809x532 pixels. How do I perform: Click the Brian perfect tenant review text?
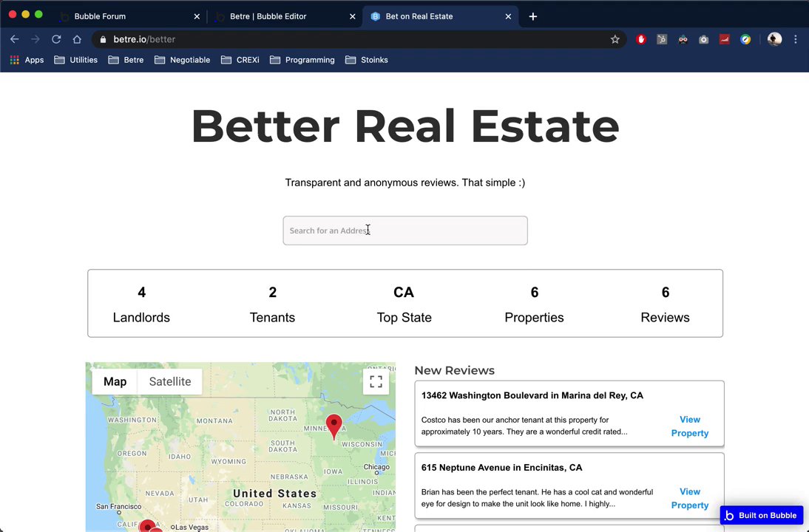pyautogui.click(x=537, y=498)
